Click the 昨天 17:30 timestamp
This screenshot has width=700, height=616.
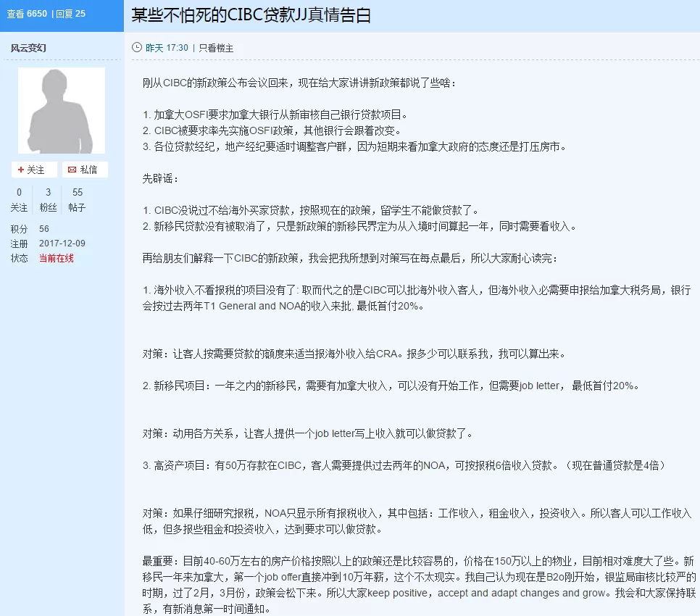(x=167, y=48)
